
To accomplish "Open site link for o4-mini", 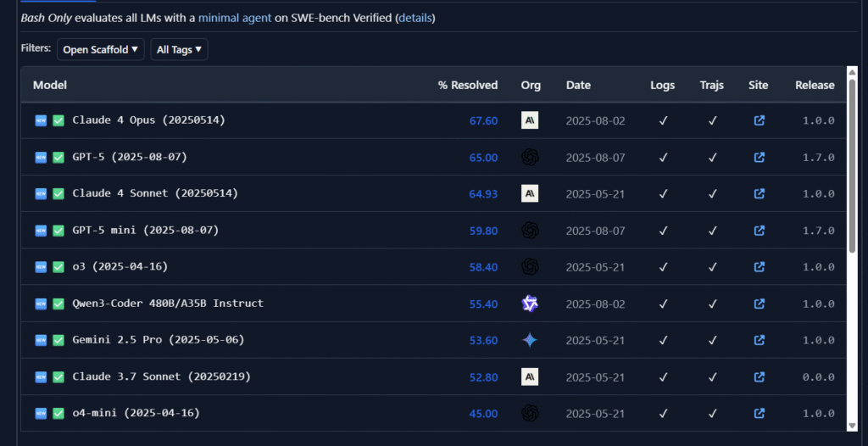I will 759,413.
